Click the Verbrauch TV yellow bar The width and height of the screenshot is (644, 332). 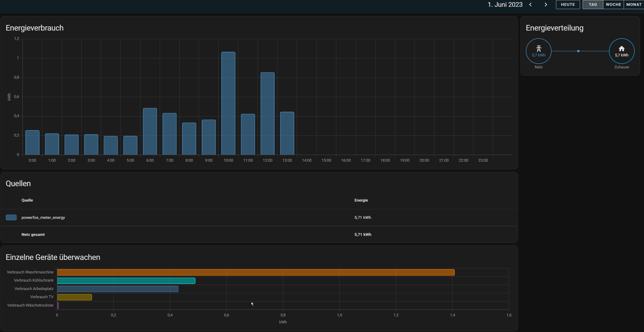point(74,297)
